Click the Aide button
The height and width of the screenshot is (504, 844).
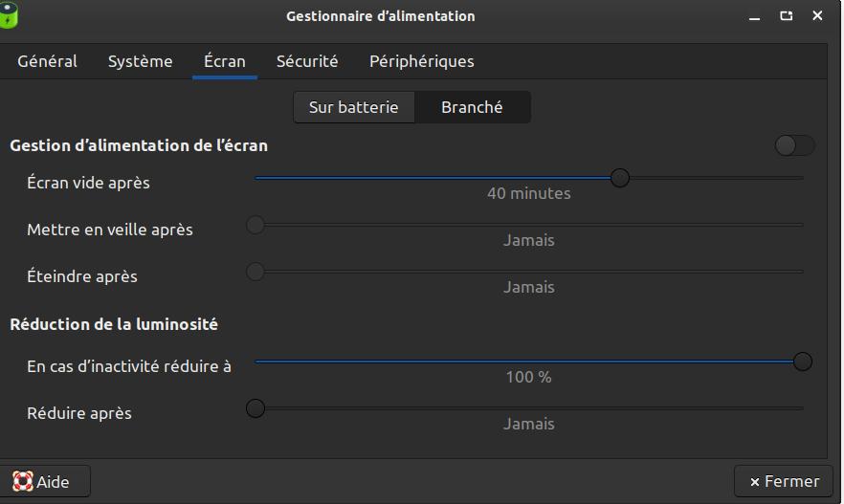click(x=43, y=481)
